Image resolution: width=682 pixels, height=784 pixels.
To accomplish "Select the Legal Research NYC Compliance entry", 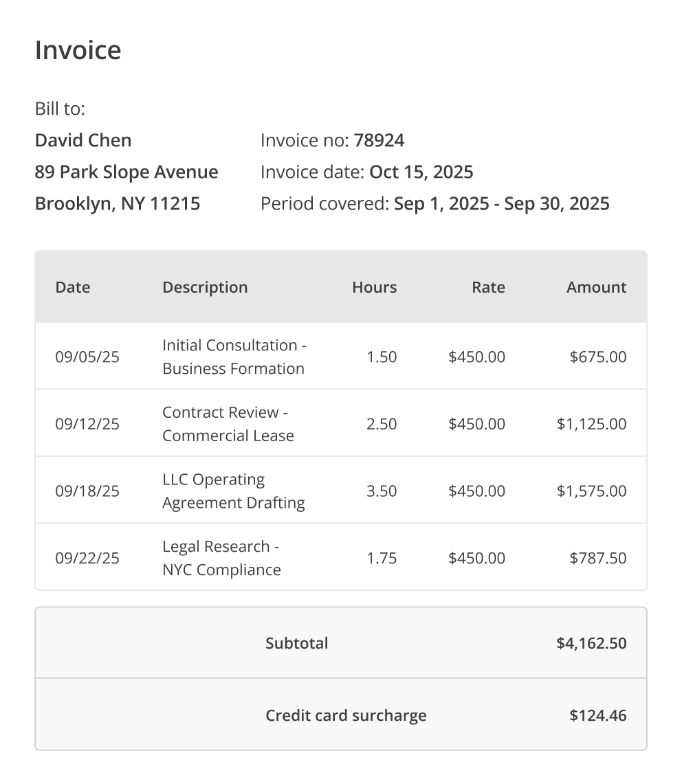I will click(x=221, y=558).
